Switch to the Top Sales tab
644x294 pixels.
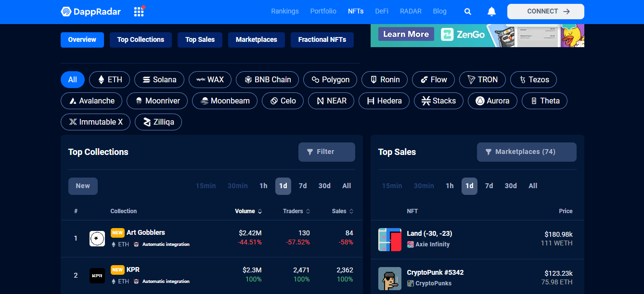pos(200,39)
